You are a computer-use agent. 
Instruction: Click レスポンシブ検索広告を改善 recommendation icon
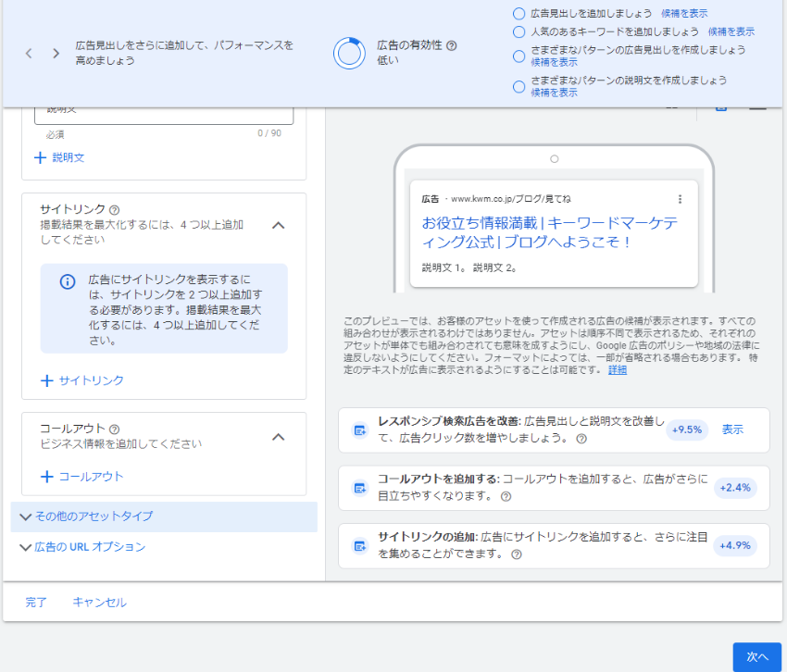[x=360, y=430]
